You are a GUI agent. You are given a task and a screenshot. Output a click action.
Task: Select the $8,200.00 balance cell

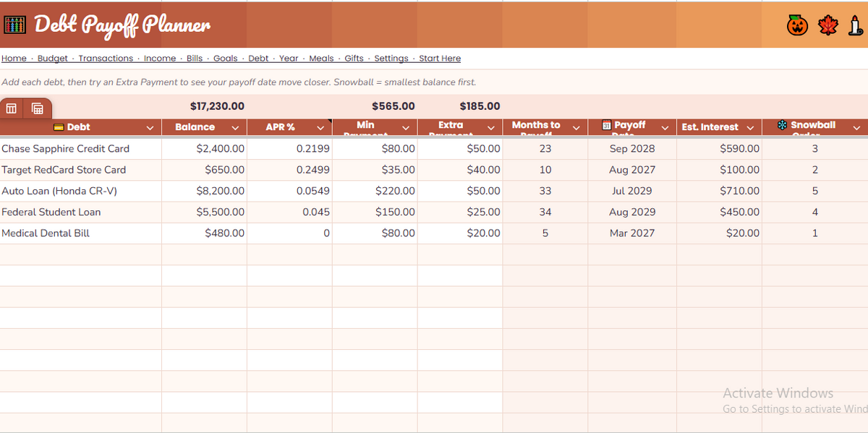204,191
